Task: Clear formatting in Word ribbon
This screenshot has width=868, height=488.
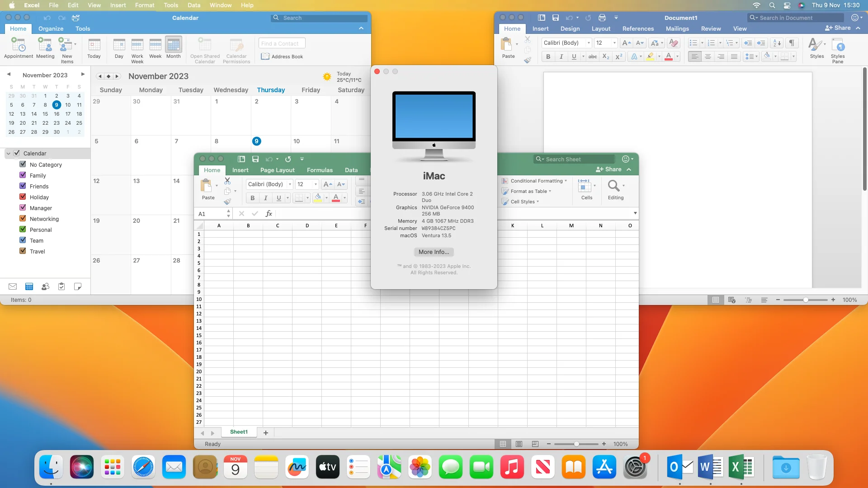Action: coord(673,43)
